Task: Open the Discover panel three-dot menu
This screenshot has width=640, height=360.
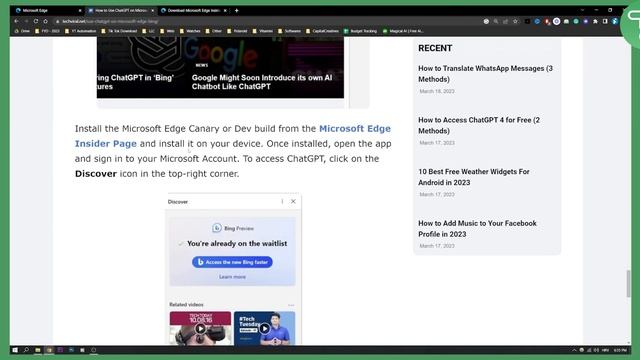Action: [x=282, y=201]
